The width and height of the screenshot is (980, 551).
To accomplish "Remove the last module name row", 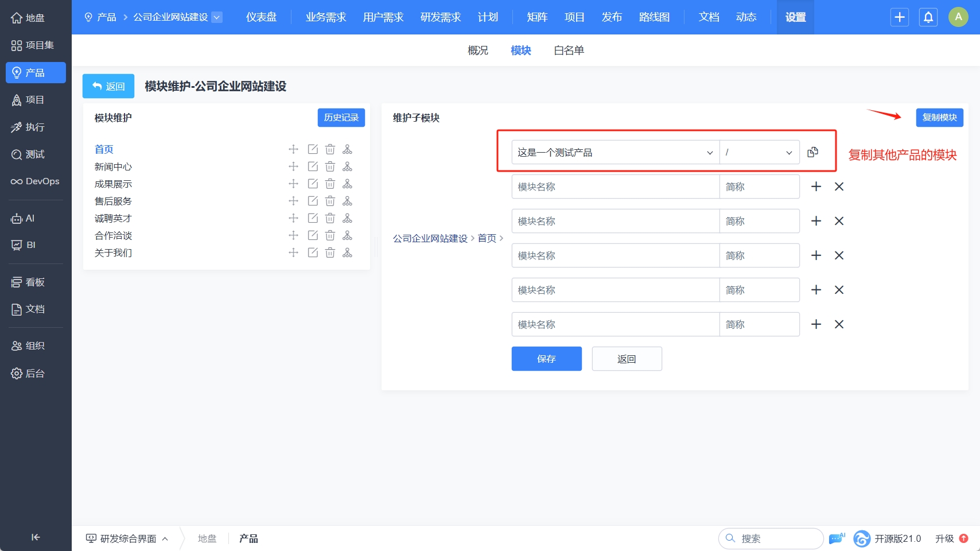I will coord(839,324).
